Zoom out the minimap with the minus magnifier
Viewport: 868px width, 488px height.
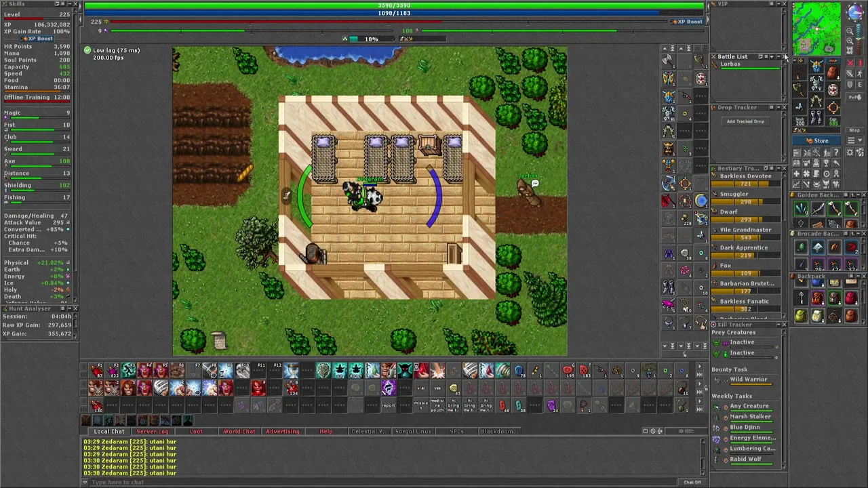[850, 31]
